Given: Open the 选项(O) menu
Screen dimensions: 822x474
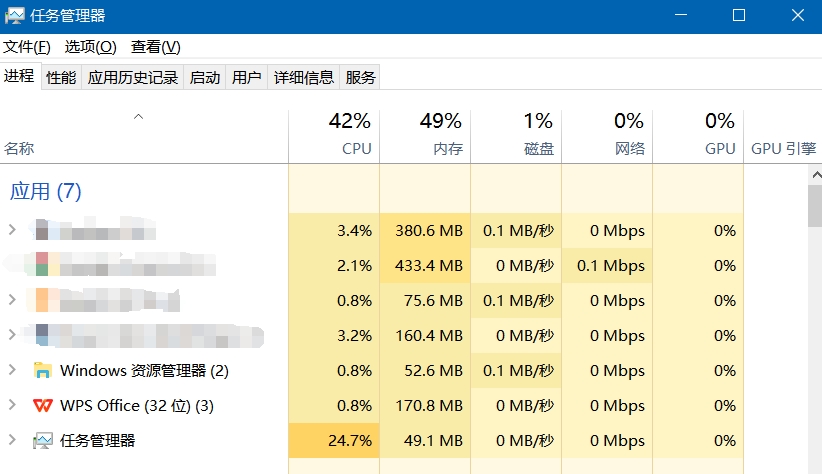Looking at the screenshot, I should [x=90, y=47].
